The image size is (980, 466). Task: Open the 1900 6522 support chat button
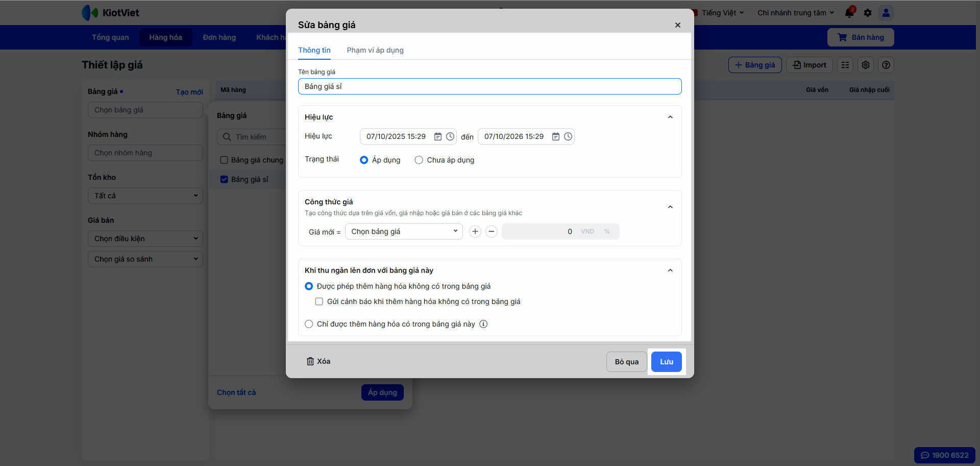tap(945, 455)
